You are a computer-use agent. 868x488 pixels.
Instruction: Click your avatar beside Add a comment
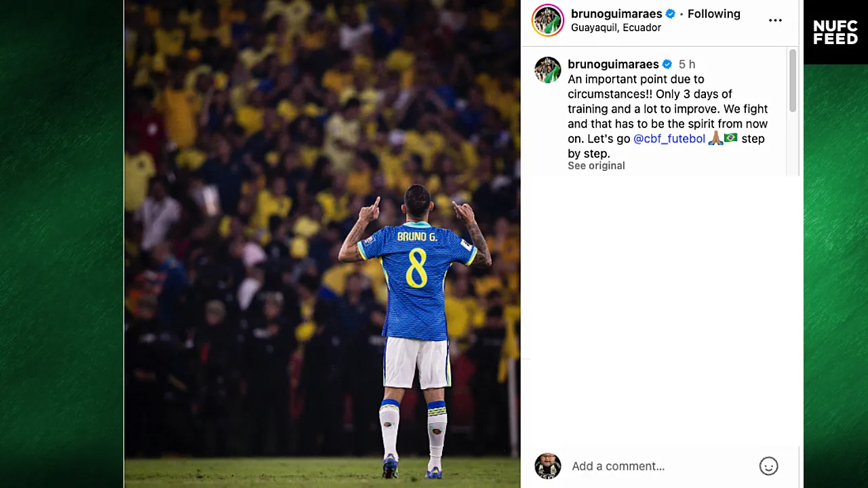click(x=547, y=466)
